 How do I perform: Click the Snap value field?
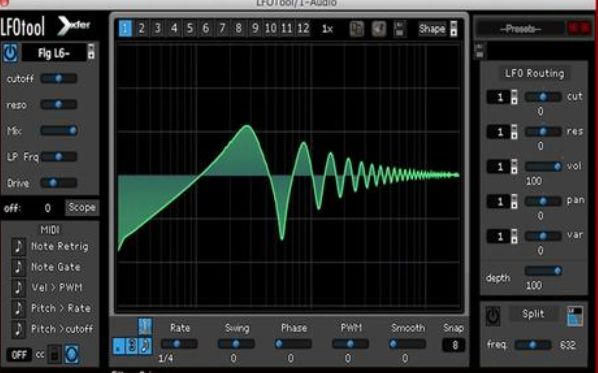tap(453, 345)
